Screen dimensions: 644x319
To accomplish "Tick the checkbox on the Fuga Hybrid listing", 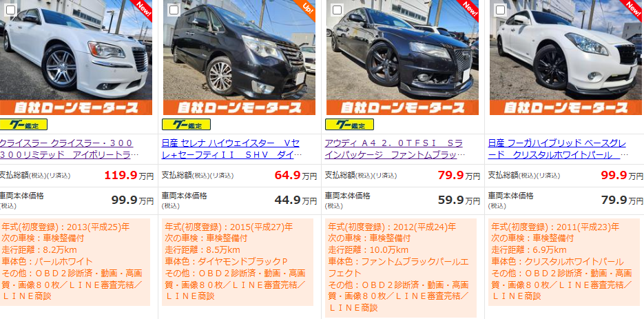I will (x=500, y=10).
